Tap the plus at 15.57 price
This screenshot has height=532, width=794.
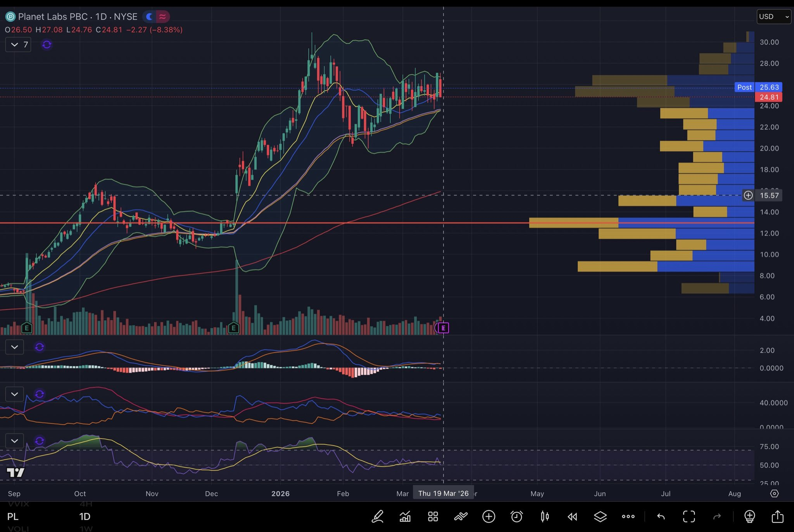tap(748, 195)
